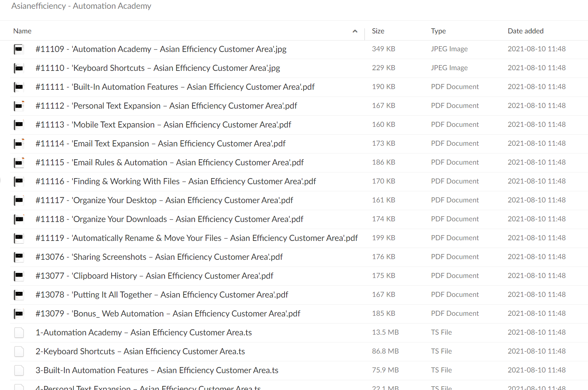Sort the list by the Name column header
588x390 pixels.
[x=22, y=31]
